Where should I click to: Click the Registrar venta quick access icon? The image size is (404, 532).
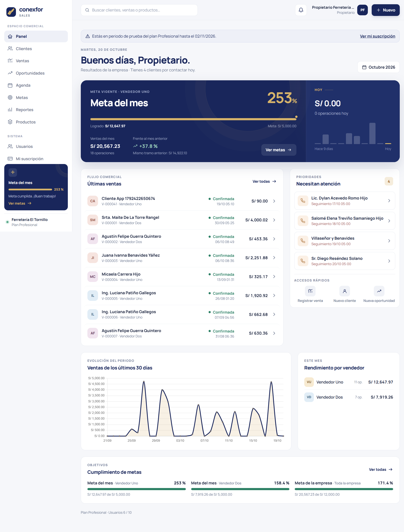click(x=310, y=291)
